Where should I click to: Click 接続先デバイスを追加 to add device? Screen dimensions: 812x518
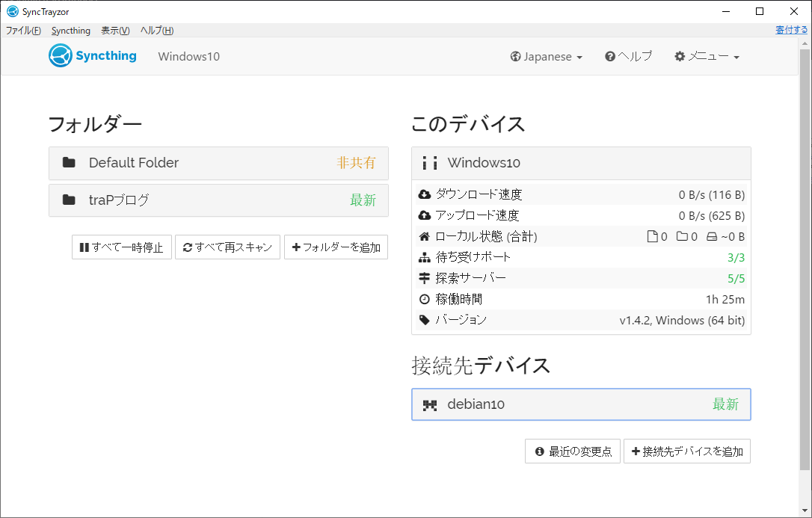pos(687,451)
